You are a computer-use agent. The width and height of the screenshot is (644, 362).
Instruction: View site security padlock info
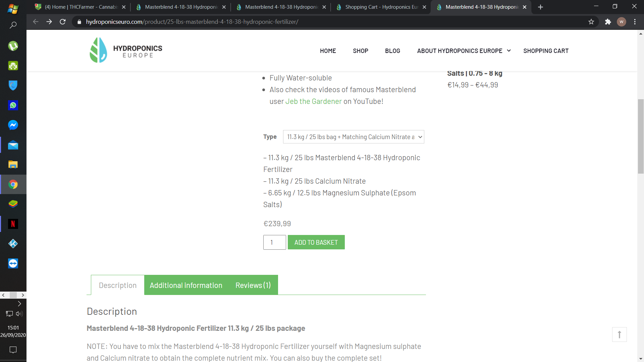coord(79,22)
